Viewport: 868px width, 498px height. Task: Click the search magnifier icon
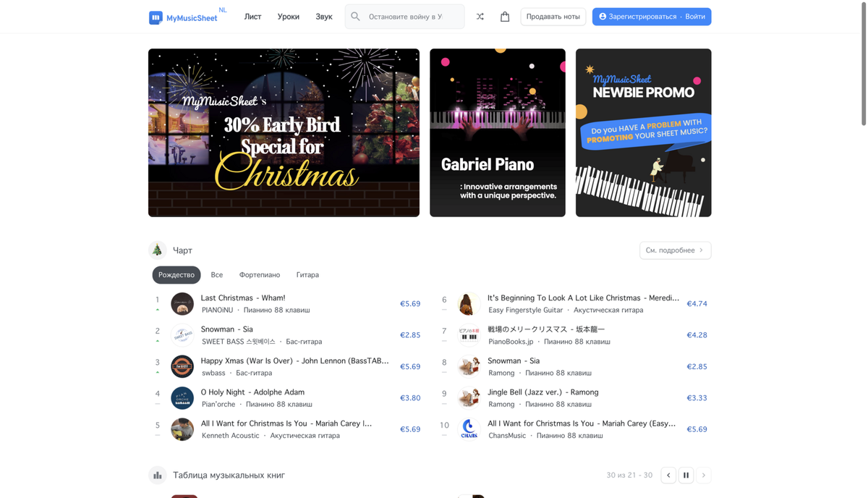(x=355, y=17)
